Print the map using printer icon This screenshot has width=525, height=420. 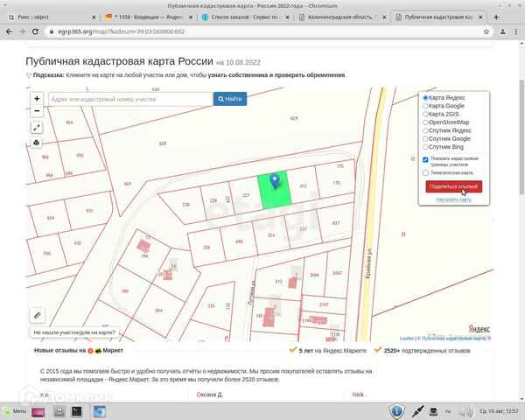[x=37, y=143]
